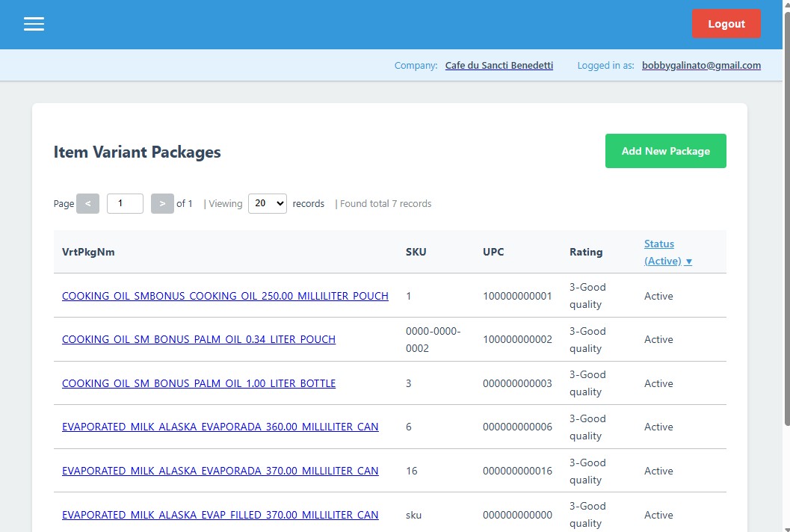Click the rating in the 1.00 LITER BOTTLE row
790x532 pixels.
pos(587,383)
